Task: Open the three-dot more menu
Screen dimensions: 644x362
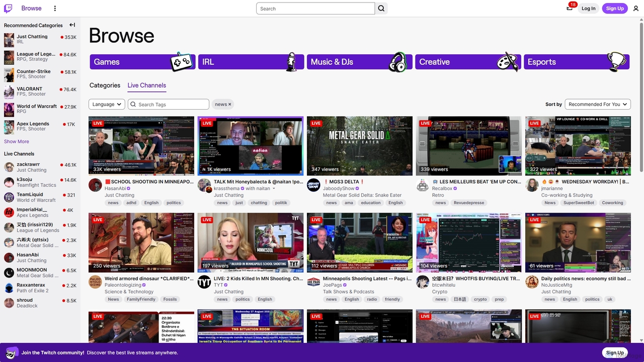Action: click(x=55, y=8)
